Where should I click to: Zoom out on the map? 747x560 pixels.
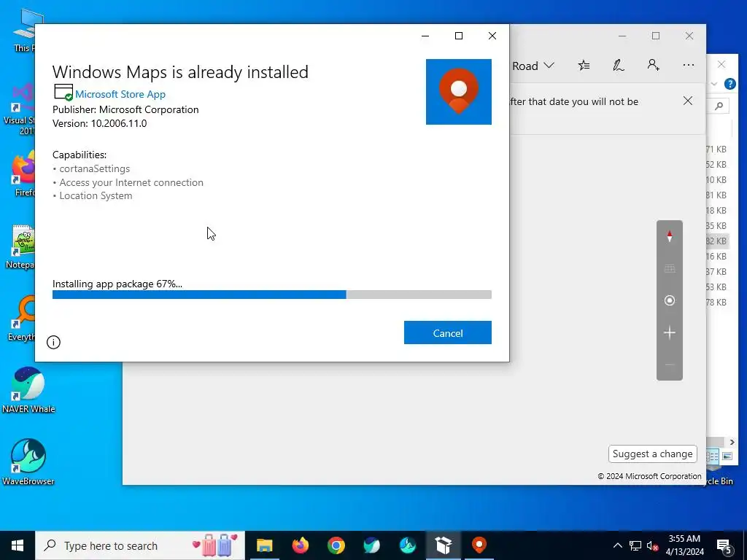(x=670, y=365)
